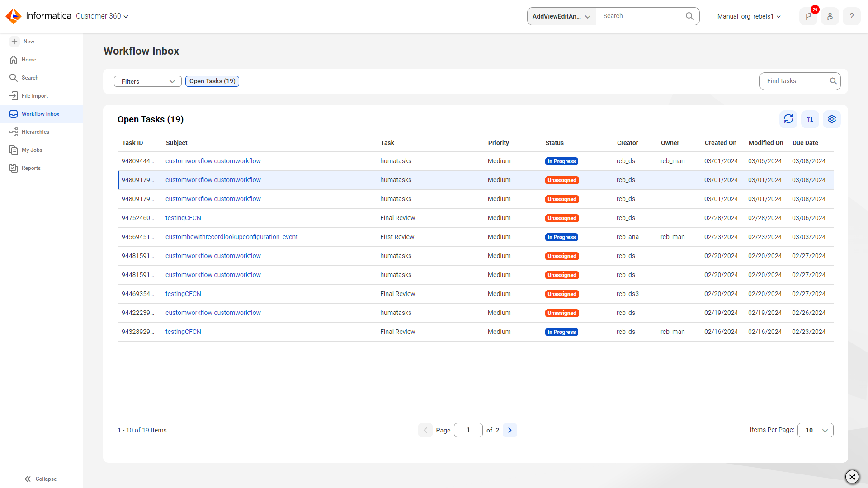868x488 pixels.
Task: Open the help question mark icon
Action: (852, 16)
